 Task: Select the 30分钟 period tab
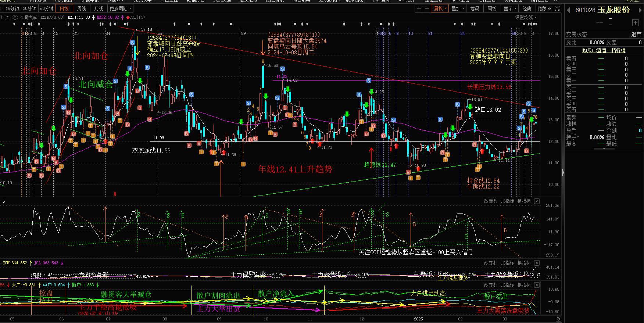coord(29,8)
